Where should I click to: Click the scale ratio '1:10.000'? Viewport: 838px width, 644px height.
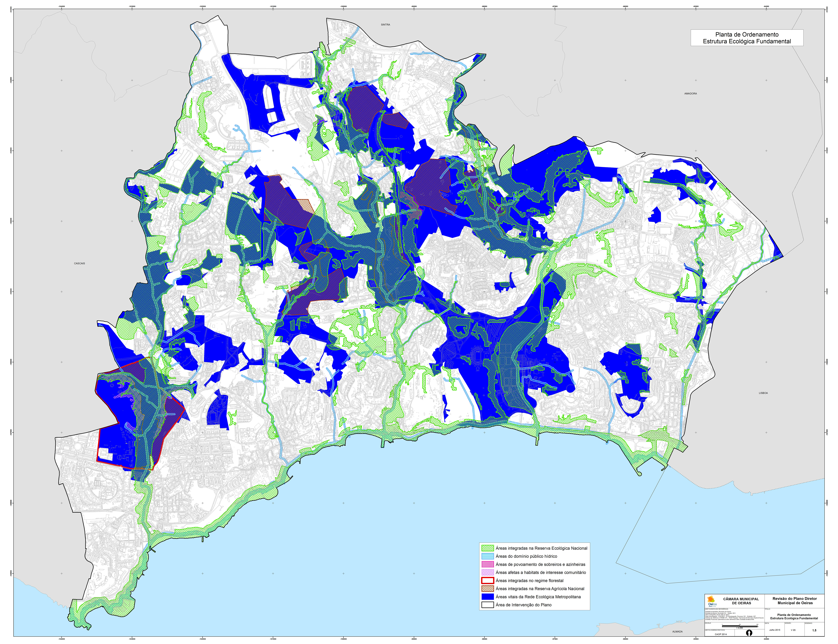739,628
